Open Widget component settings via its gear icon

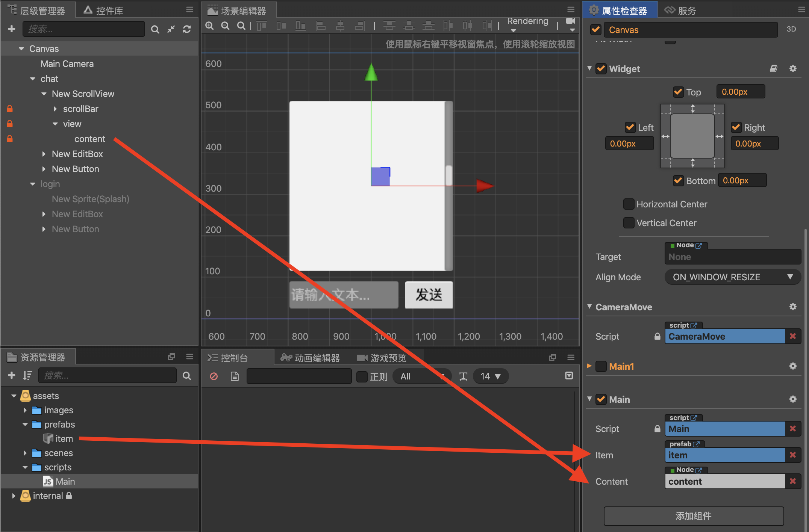[793, 68]
